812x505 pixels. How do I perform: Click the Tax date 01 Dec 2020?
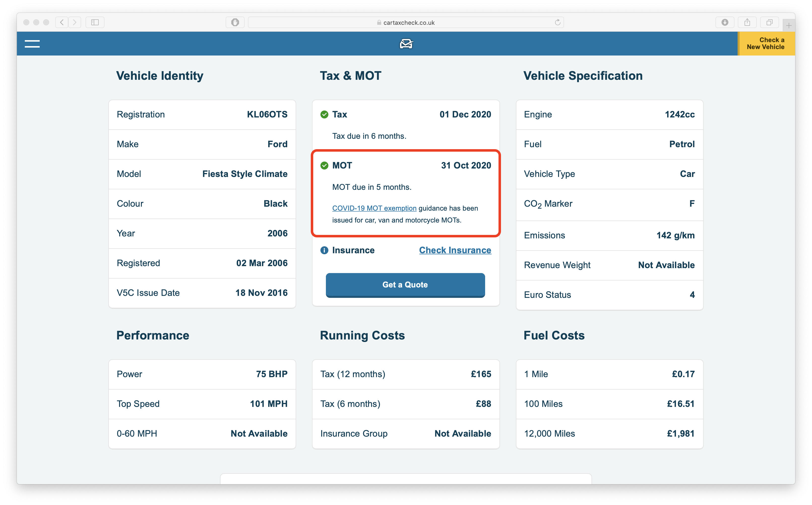(x=465, y=114)
